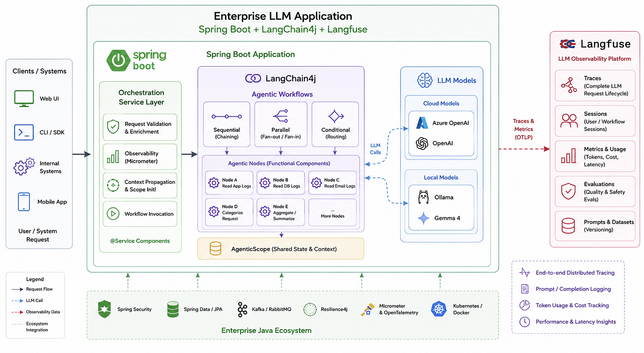Click the 'Traces & Metrics (OTLP)' label
This screenshot has height=353, width=644.
click(523, 129)
